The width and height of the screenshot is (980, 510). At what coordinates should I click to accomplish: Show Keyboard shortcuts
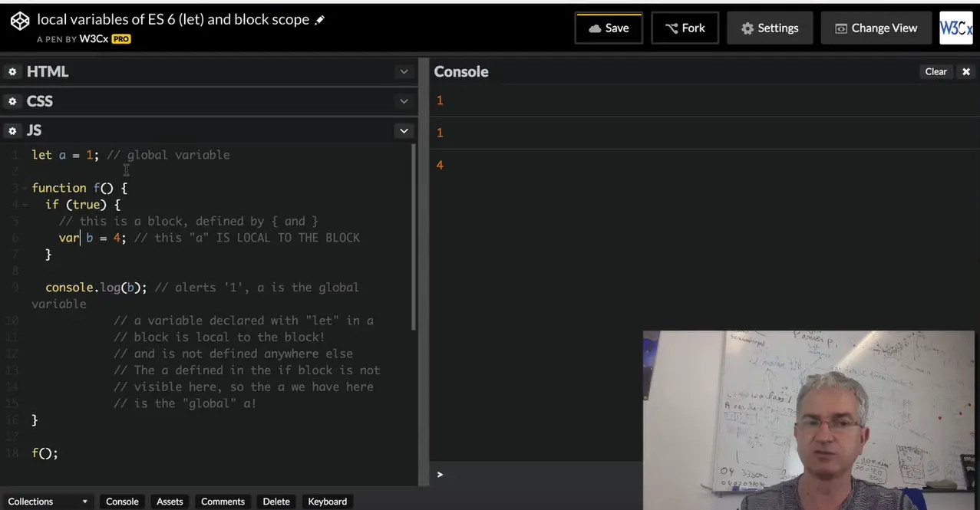click(328, 502)
